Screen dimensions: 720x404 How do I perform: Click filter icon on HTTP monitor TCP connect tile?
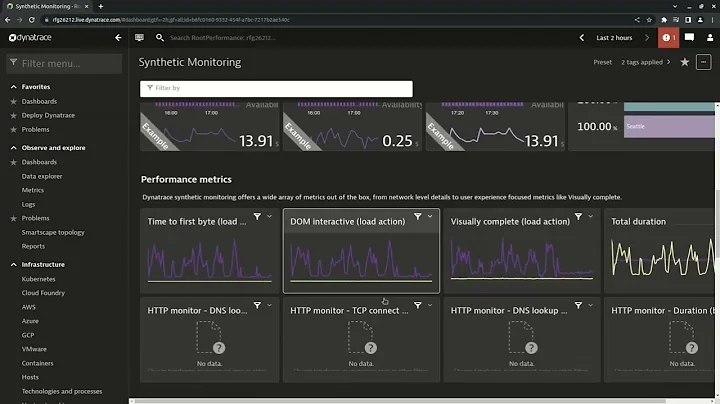point(417,305)
